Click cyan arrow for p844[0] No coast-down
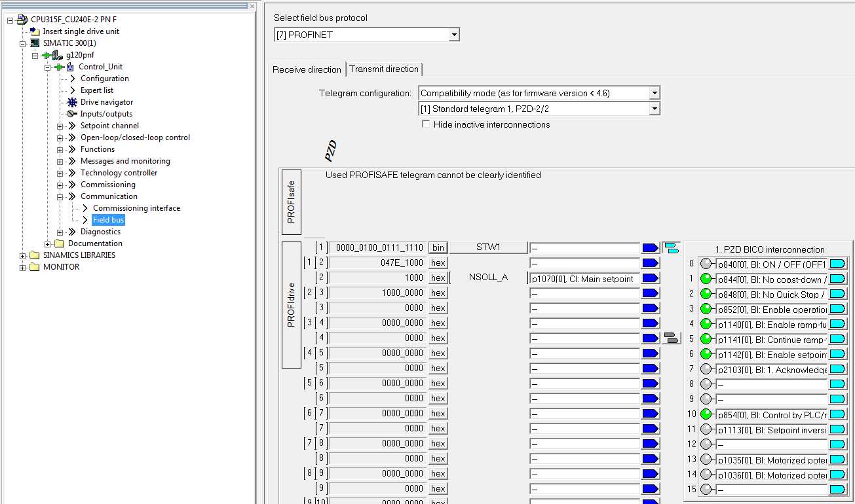 837,279
